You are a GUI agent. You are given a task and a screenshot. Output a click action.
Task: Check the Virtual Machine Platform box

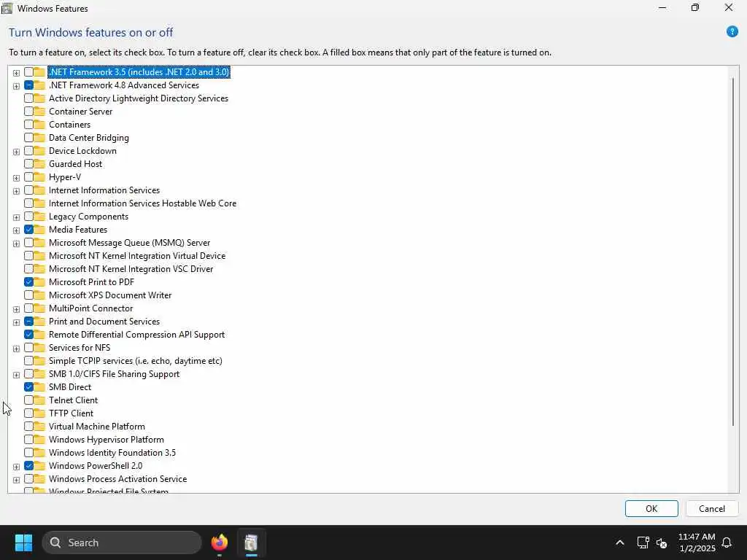[28, 426]
